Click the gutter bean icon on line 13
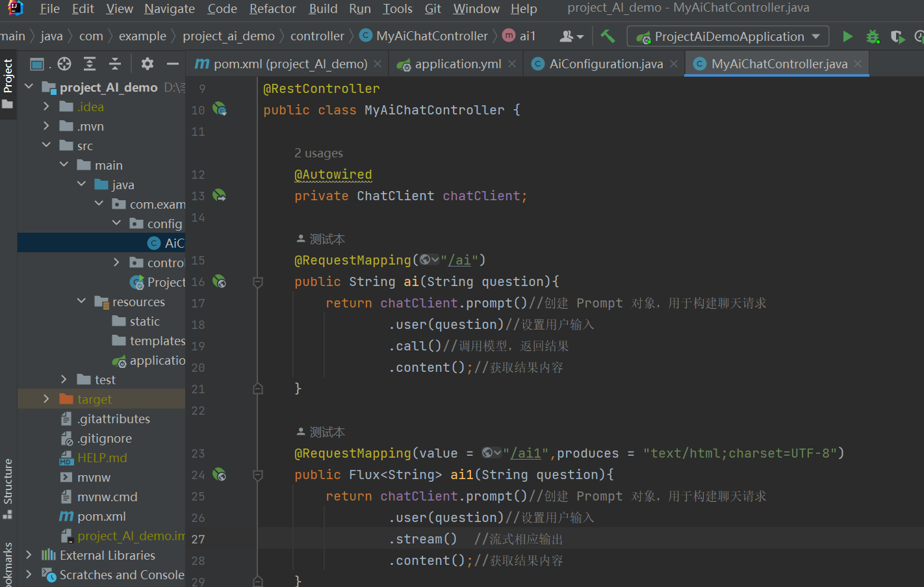 220,195
